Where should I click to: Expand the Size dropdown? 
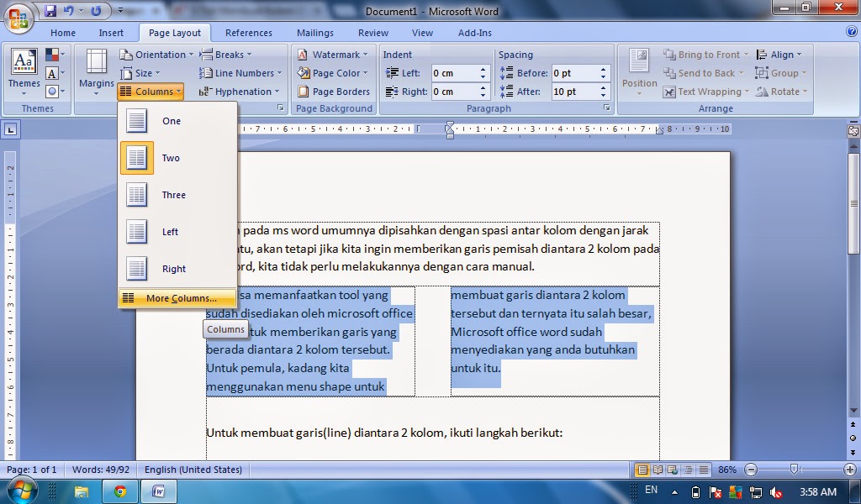(140, 73)
